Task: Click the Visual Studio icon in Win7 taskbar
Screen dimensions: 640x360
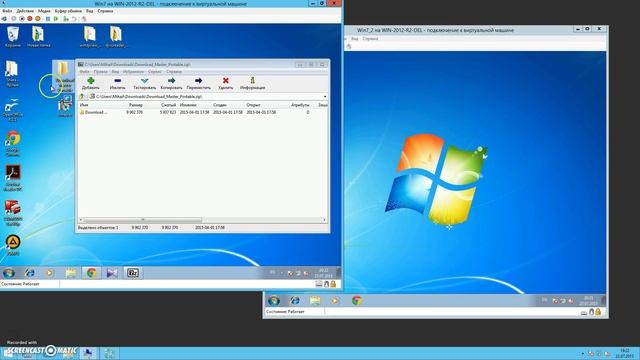Action: pos(112,273)
